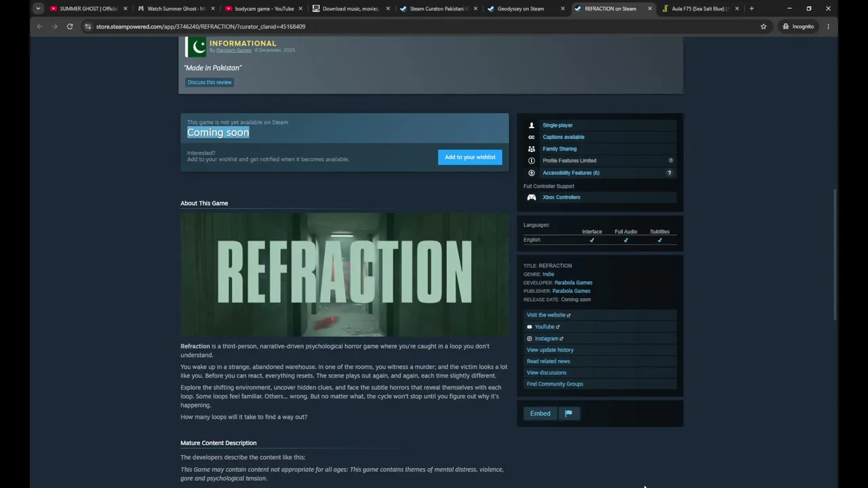View site information icon in address bar
The image size is (868, 488).
click(x=87, y=26)
